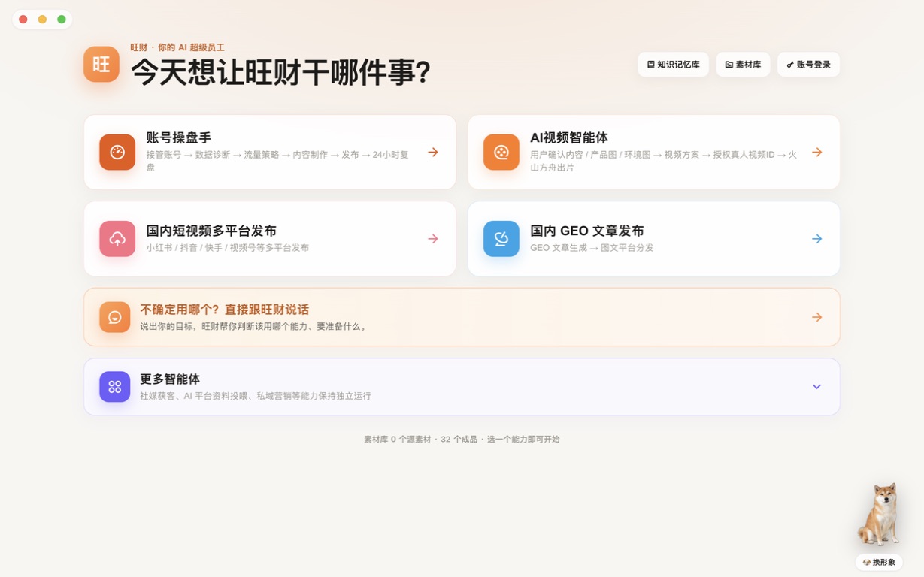
Task: Click the 用户确认内容 / 产品图 workflow text
Action: click(x=664, y=161)
